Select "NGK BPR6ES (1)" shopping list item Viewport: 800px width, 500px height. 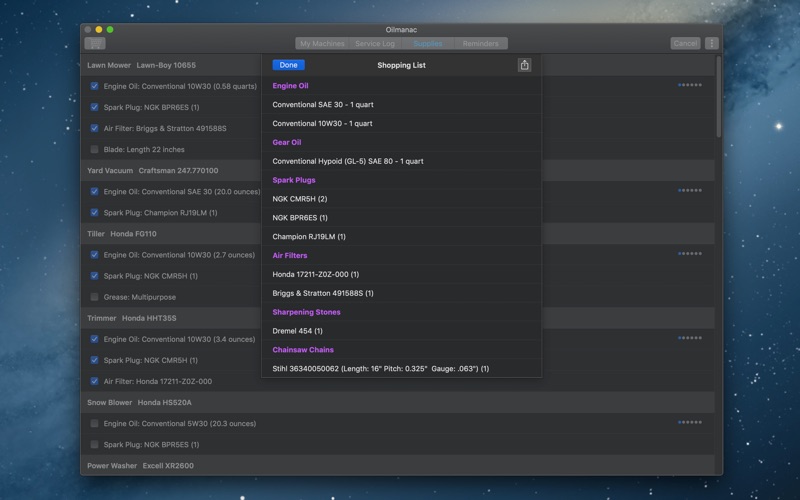tap(401, 218)
